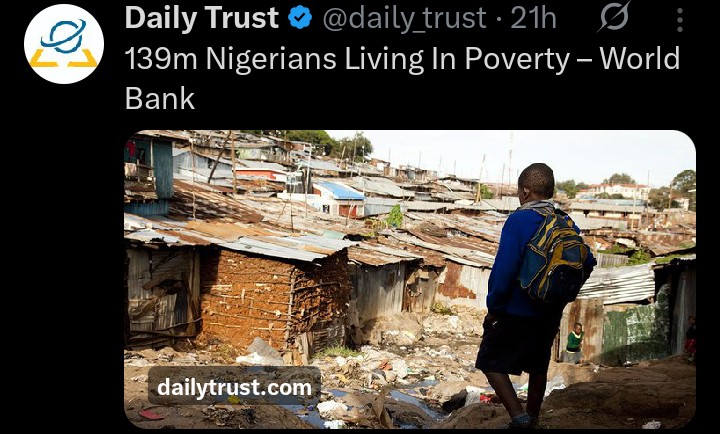
Task: Click the Daily Trust display name
Action: [202, 18]
